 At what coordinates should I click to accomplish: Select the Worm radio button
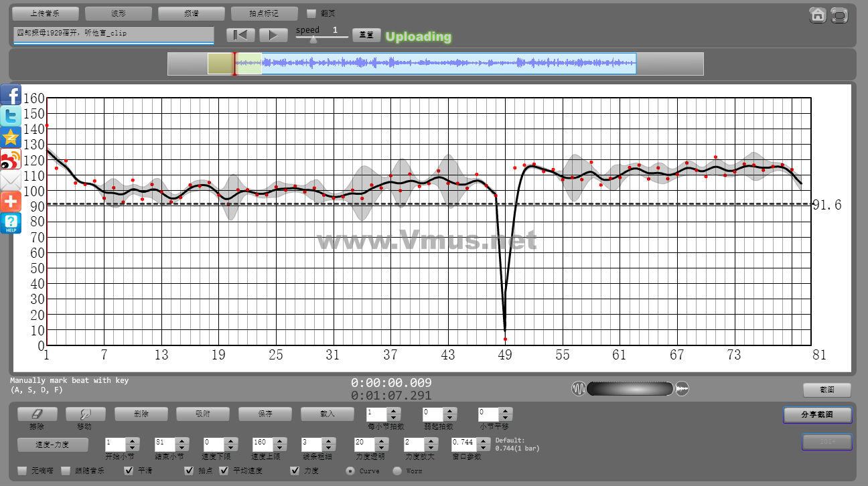click(x=396, y=471)
